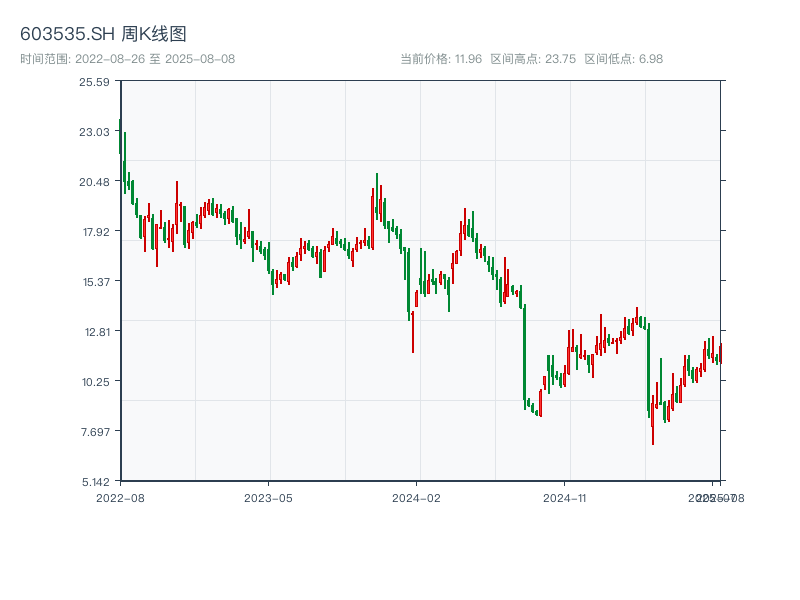Click the 5.142 y-axis bottom label
This screenshot has height=600, width=800.
coord(95,481)
